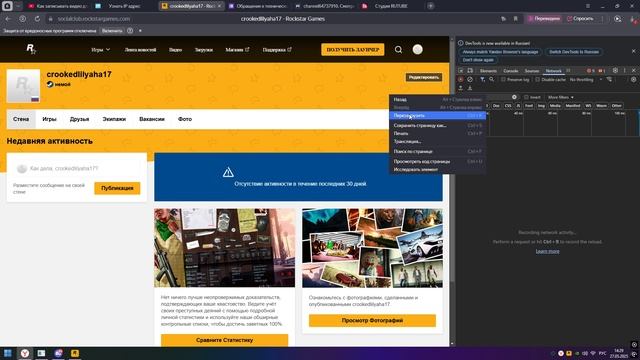Image resolution: width=640 pixels, height=360 pixels.
Task: Click the crookedlilyaha17 profile avatar picture
Action: pyautogui.click(x=23, y=86)
